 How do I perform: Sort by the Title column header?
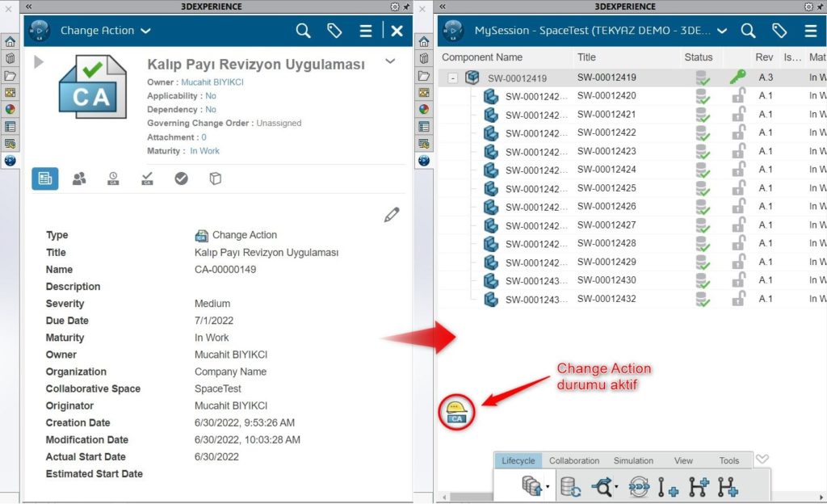[586, 57]
